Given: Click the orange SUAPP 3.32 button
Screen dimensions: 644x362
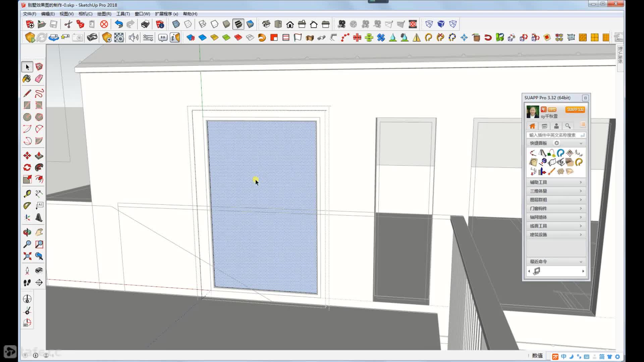Looking at the screenshot, I should 575,110.
